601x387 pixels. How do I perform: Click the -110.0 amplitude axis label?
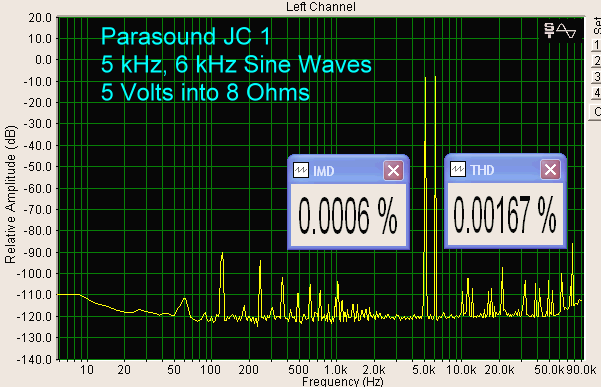[x=34, y=295]
